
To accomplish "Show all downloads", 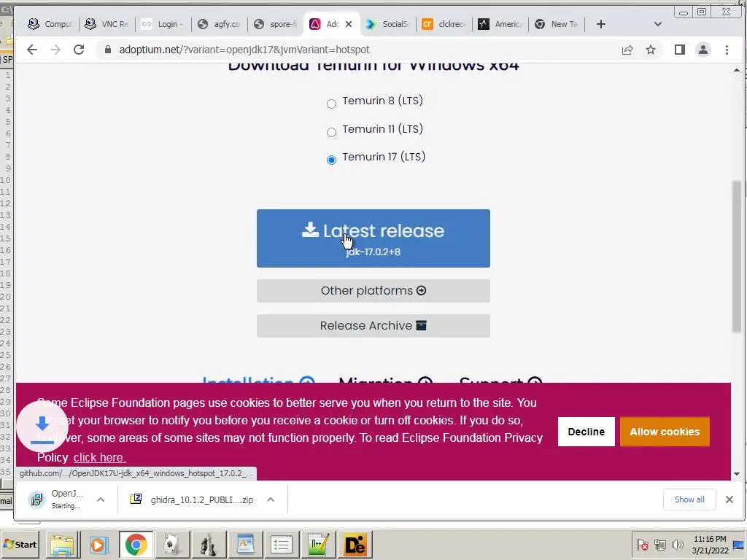I will coord(689,499).
